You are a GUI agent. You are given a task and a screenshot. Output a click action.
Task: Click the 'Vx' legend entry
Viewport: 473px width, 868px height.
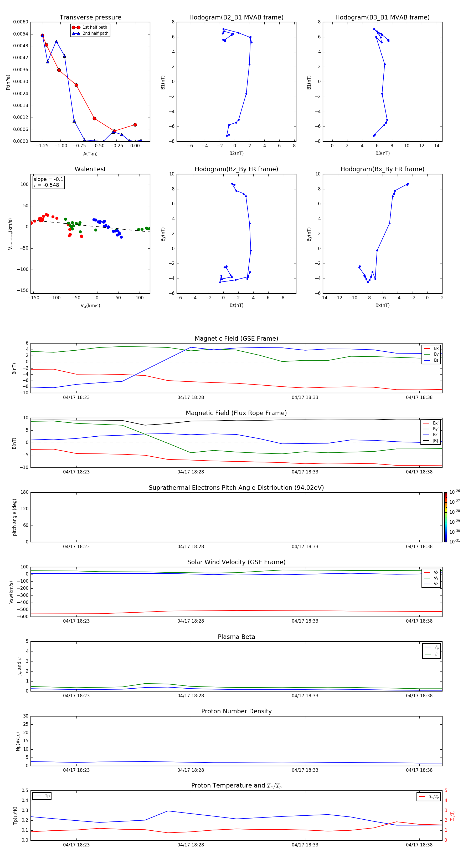[x=431, y=572]
